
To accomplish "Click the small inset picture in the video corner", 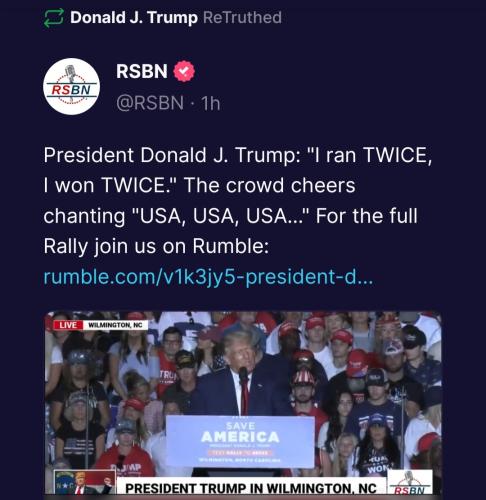I will coord(85,482).
